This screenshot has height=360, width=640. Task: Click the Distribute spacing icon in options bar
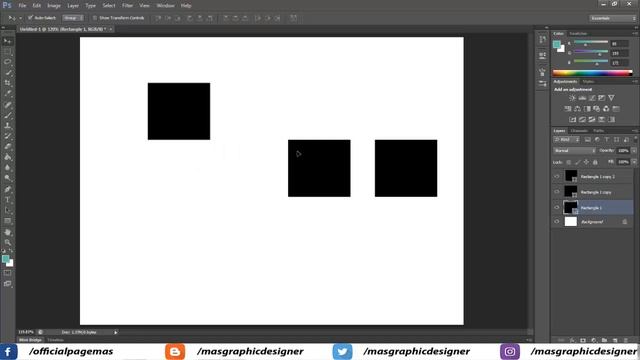293,18
